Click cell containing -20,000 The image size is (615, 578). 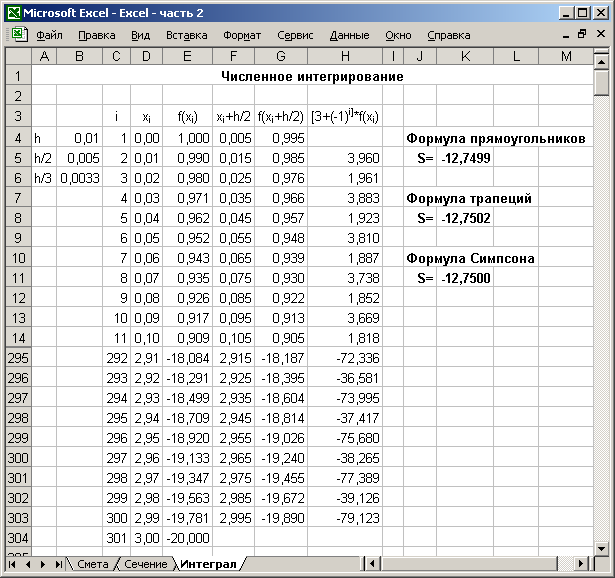click(187, 538)
